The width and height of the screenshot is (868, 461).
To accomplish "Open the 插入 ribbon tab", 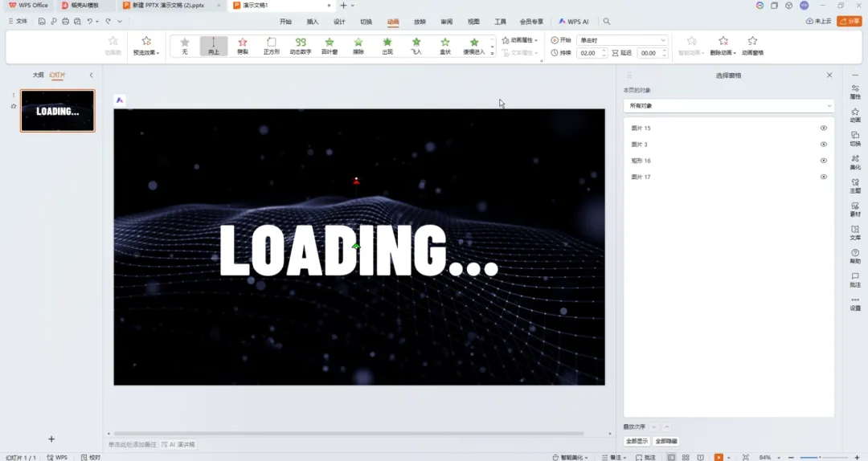I will pos(313,22).
